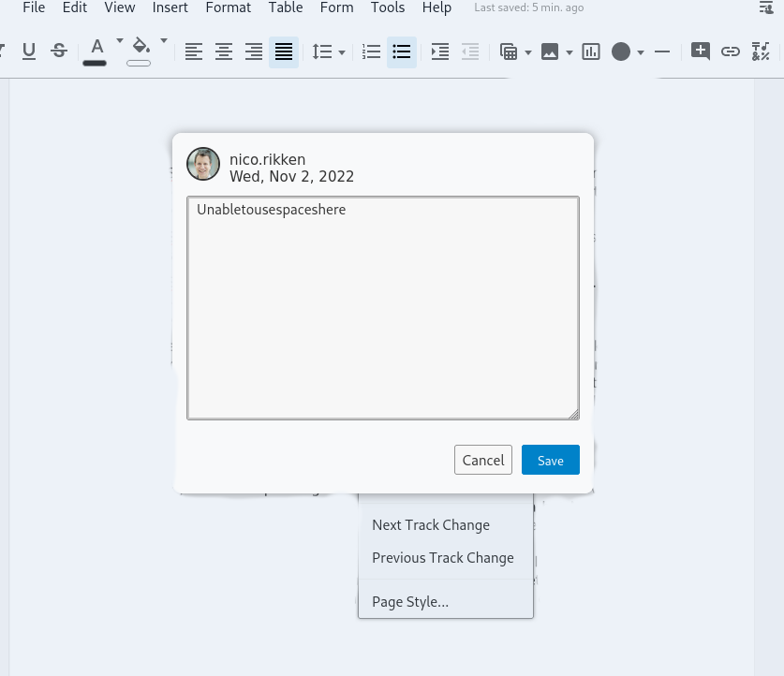This screenshot has height=676, width=784.
Task: Open the shape fill color picker
Action: pyautogui.click(x=623, y=51)
